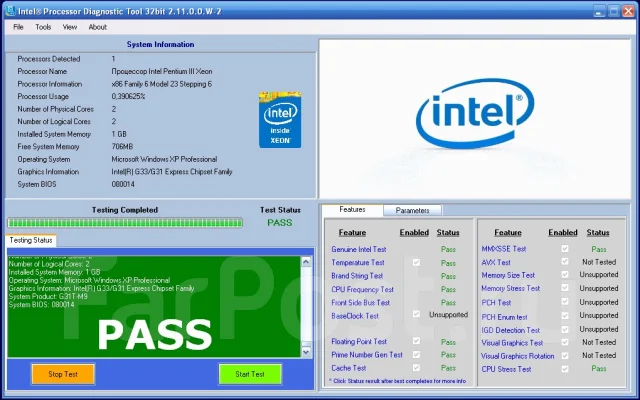Click Unsupported status of IGD Detection Test
The image size is (640, 400).
point(599,329)
